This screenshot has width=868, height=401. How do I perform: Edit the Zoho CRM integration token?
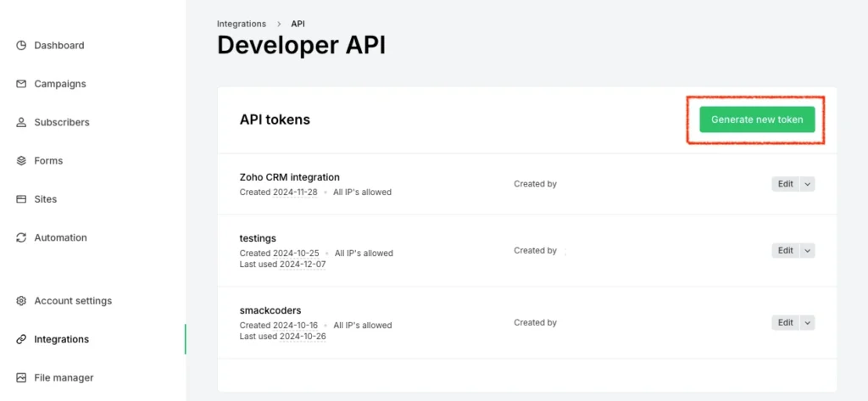785,184
